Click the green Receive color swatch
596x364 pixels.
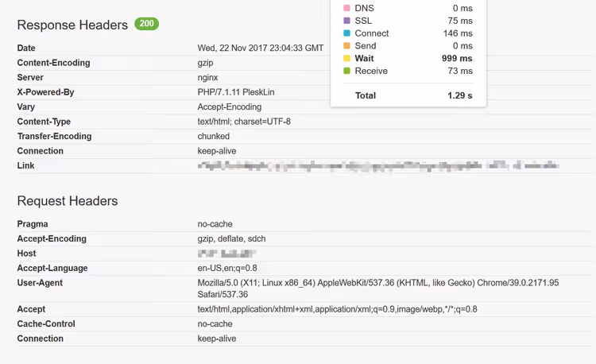(x=346, y=71)
